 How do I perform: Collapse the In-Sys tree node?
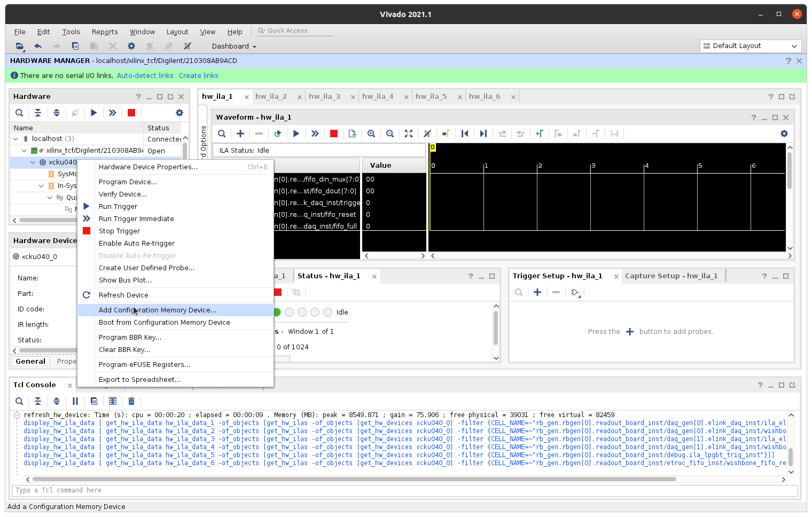pos(41,186)
